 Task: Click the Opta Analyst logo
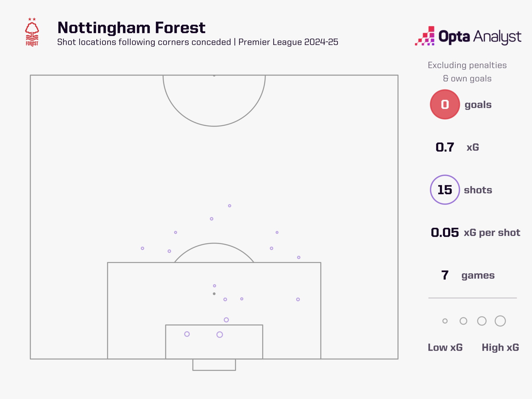(x=468, y=36)
